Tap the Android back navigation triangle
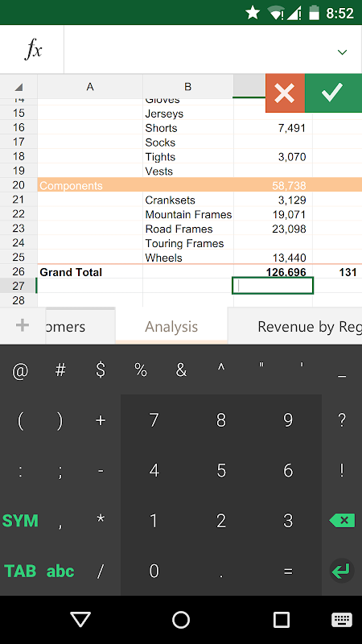The height and width of the screenshot is (644, 362). (x=80, y=619)
